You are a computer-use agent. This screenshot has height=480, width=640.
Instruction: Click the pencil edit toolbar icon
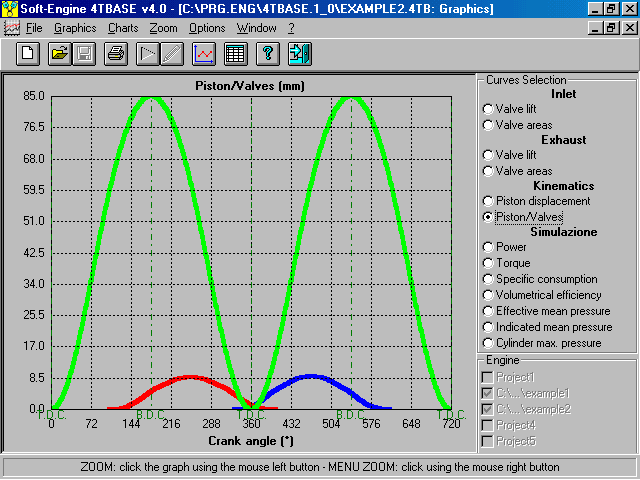[x=172, y=54]
